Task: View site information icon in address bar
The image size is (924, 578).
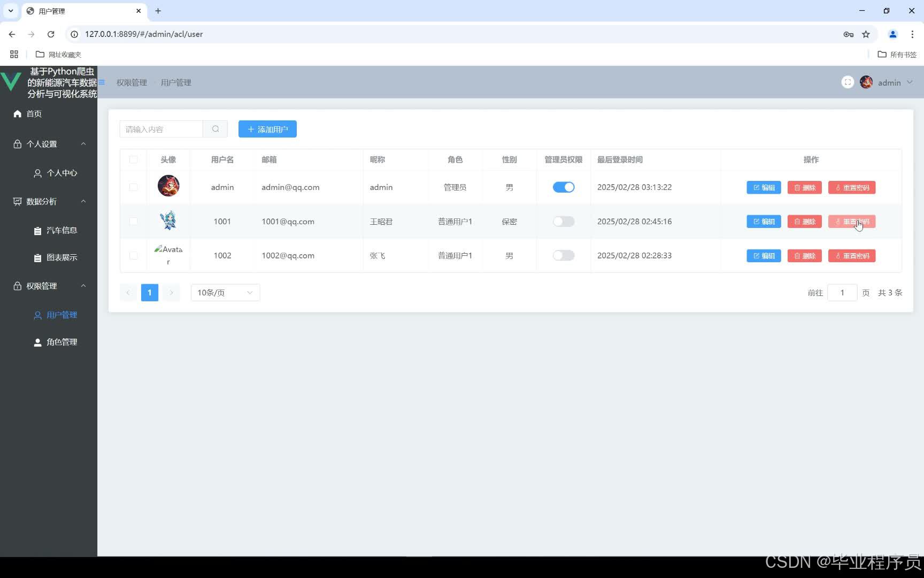Action: click(74, 34)
